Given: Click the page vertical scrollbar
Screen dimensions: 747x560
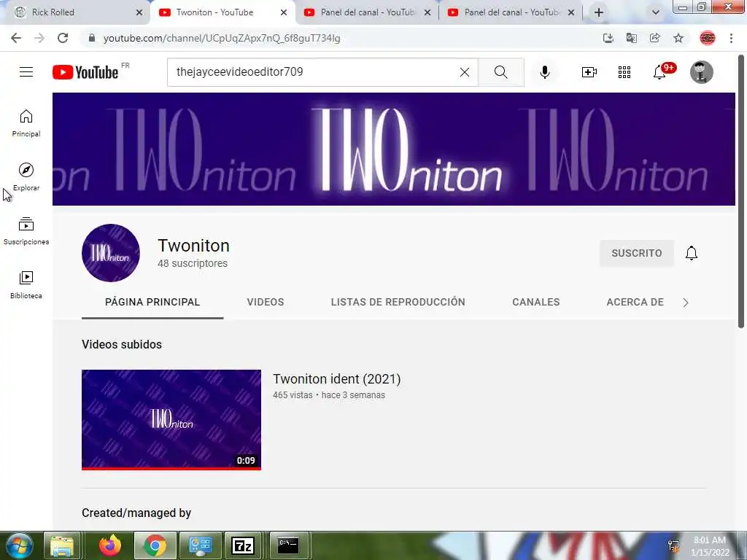Looking at the screenshot, I should pos(741,192).
